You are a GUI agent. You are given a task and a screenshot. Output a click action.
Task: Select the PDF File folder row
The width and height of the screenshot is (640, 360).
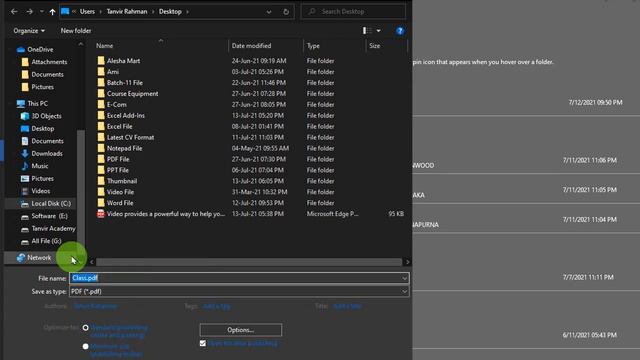click(250, 159)
